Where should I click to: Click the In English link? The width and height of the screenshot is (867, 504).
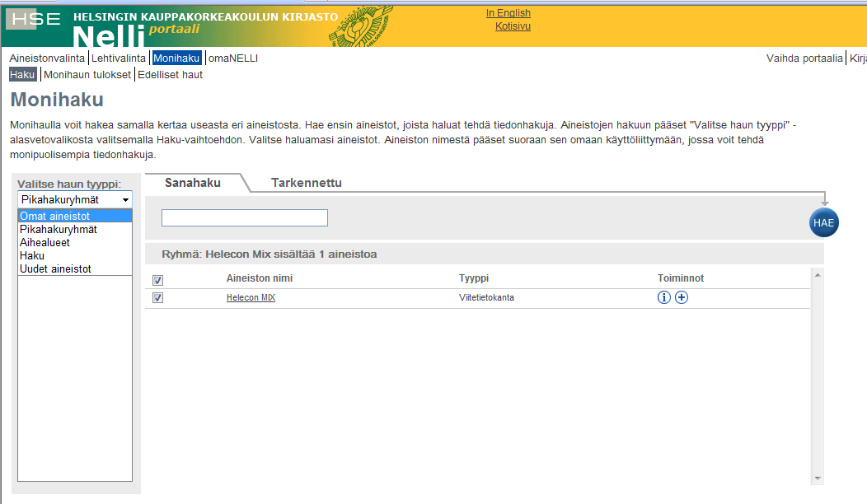tap(508, 12)
